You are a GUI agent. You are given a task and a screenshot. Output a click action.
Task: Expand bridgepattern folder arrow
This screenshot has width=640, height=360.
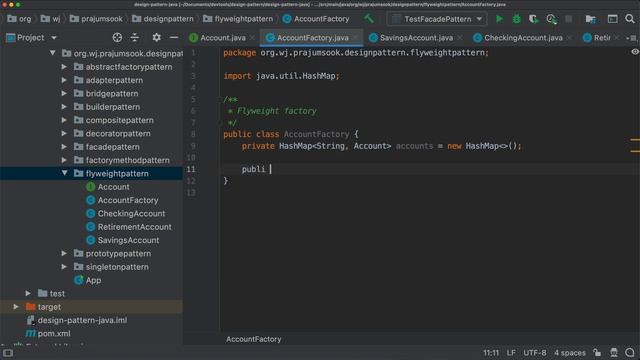click(64, 93)
